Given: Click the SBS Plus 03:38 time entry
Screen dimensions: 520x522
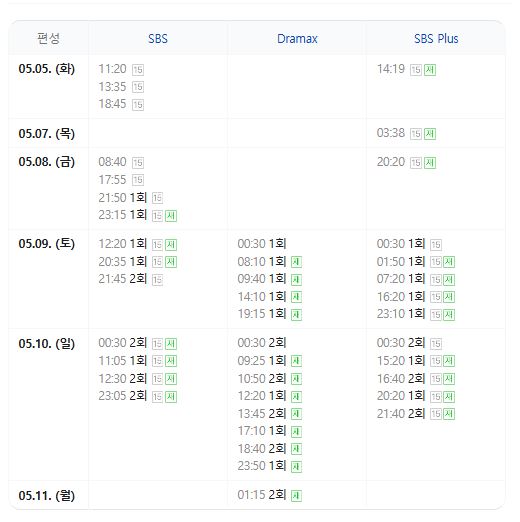Looking at the screenshot, I should pos(391,133).
